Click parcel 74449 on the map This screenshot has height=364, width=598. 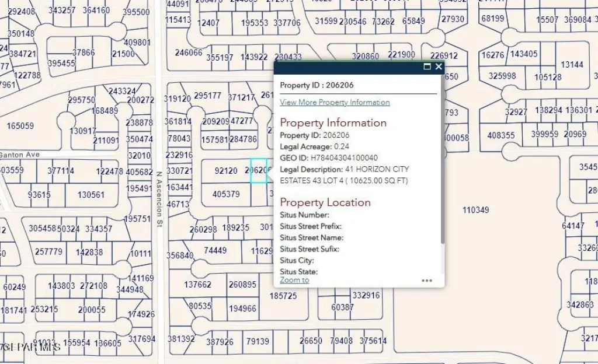point(215,250)
